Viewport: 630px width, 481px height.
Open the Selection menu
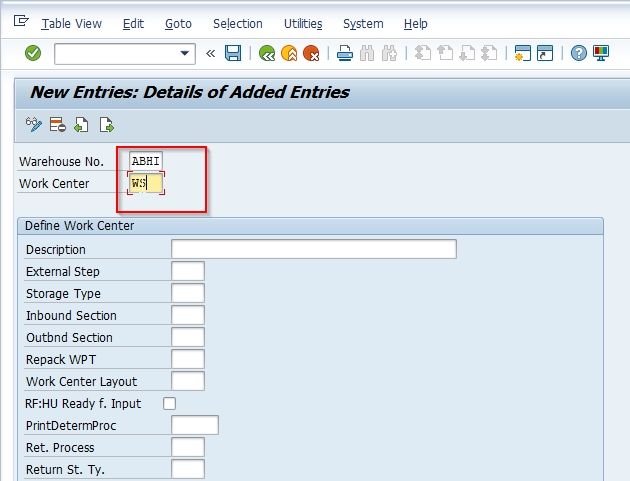coord(238,24)
